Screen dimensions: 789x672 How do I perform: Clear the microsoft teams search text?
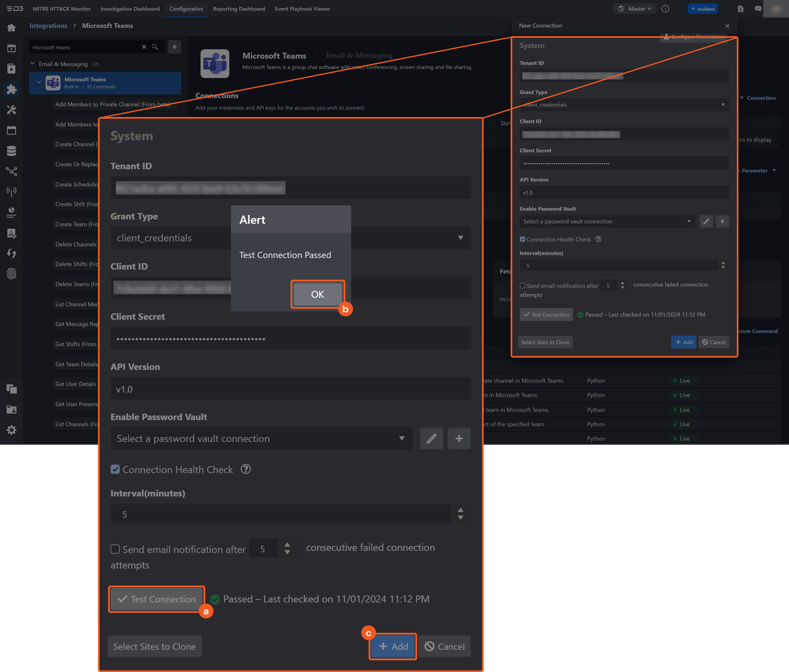point(144,47)
